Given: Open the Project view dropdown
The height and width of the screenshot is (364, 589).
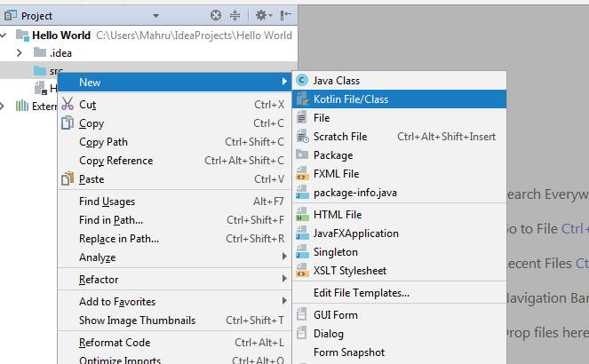Looking at the screenshot, I should tap(155, 15).
